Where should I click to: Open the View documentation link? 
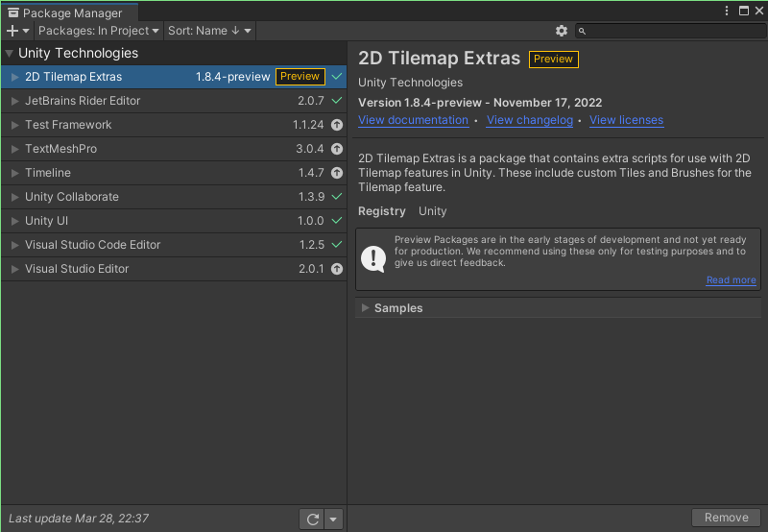(x=413, y=120)
